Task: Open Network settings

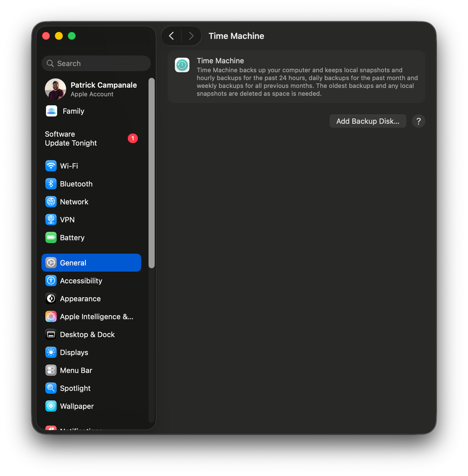Action: point(74,202)
